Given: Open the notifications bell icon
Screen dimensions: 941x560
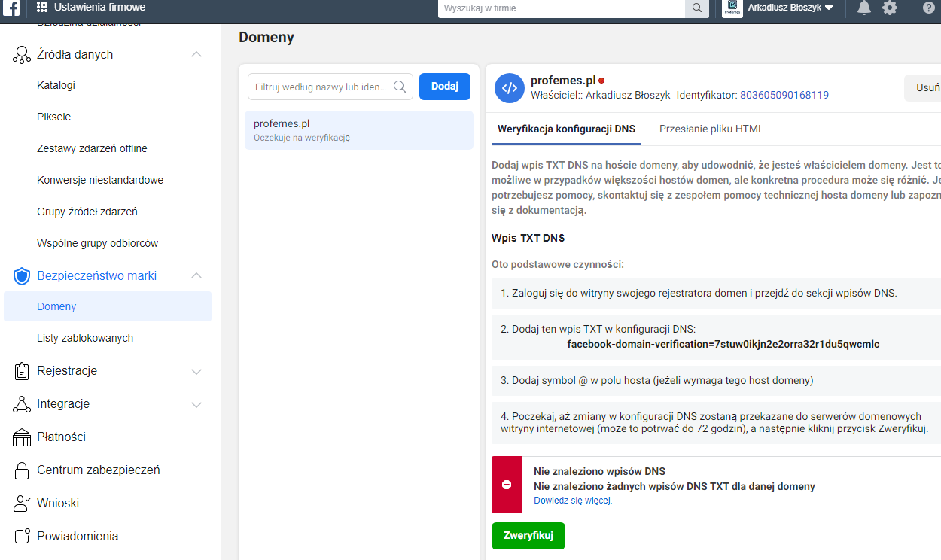Looking at the screenshot, I should [864, 8].
